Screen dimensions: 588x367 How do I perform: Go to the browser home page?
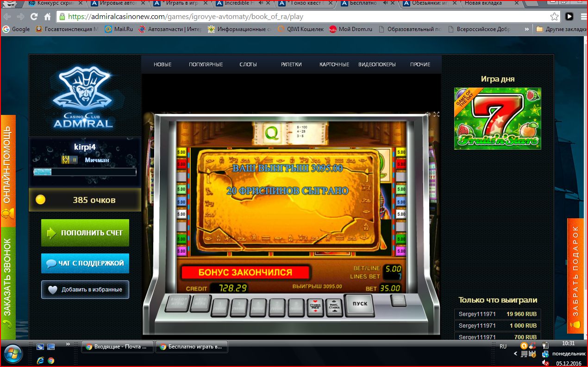[47, 17]
